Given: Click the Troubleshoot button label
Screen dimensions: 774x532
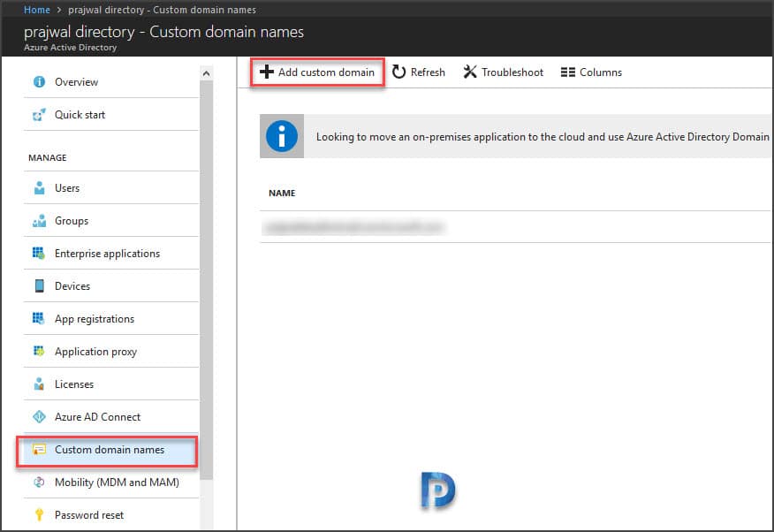Looking at the screenshot, I should [512, 72].
